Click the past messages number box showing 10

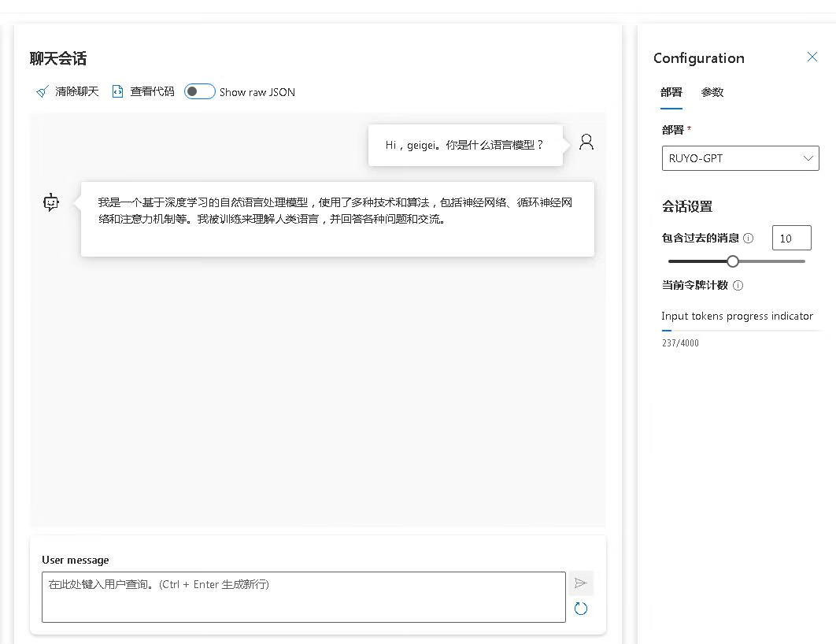click(x=791, y=239)
